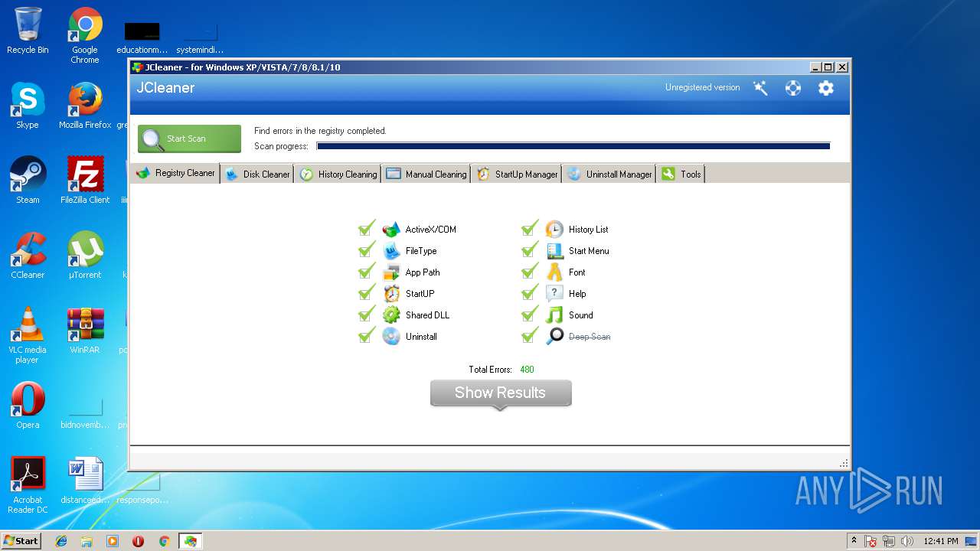Uncheck the Uninstall checkbox
Screen dimensions: 980x551
coord(367,336)
